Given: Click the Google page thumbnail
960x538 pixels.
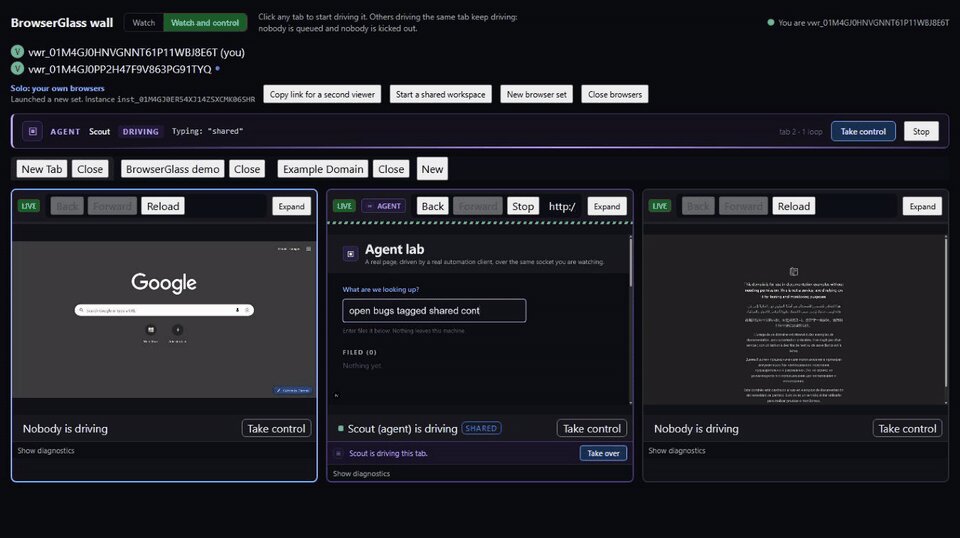Looking at the screenshot, I should coord(164,319).
